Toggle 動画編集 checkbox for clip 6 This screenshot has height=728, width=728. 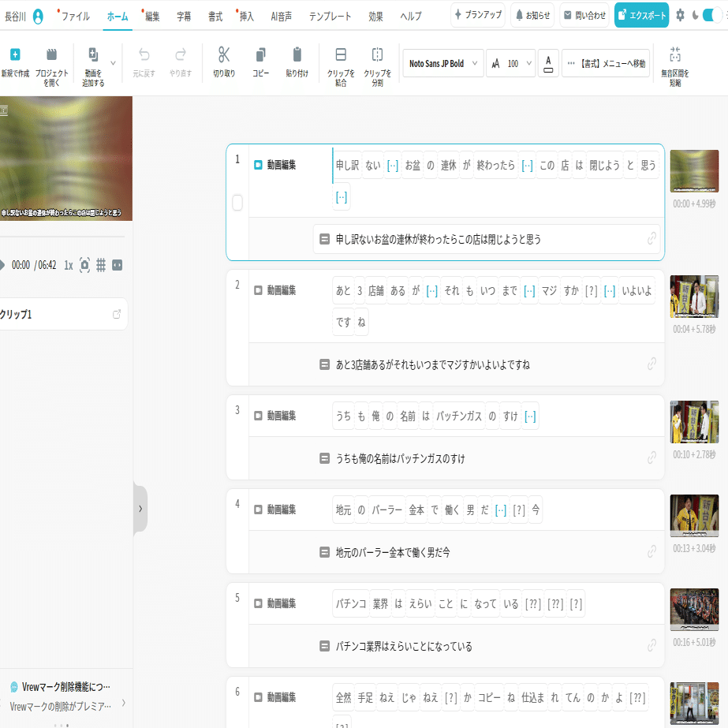pyautogui.click(x=258, y=697)
